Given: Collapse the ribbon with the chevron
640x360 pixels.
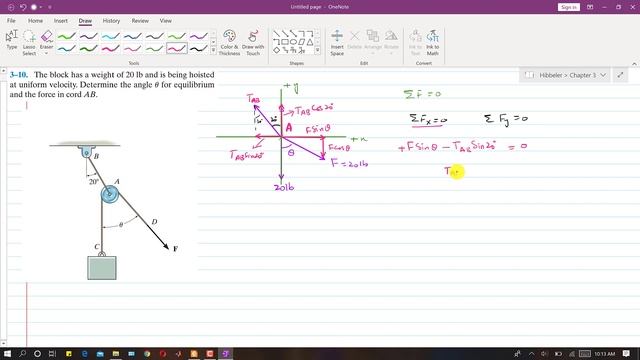Looking at the screenshot, I should pos(634,64).
